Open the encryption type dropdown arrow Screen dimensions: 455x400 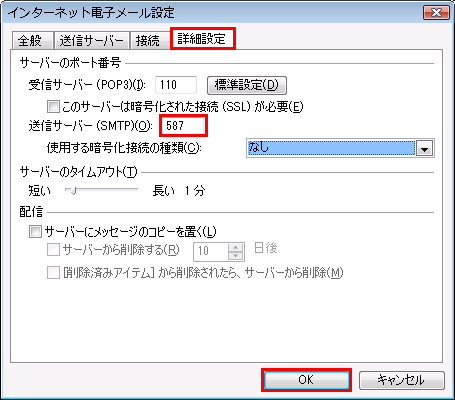tap(424, 148)
